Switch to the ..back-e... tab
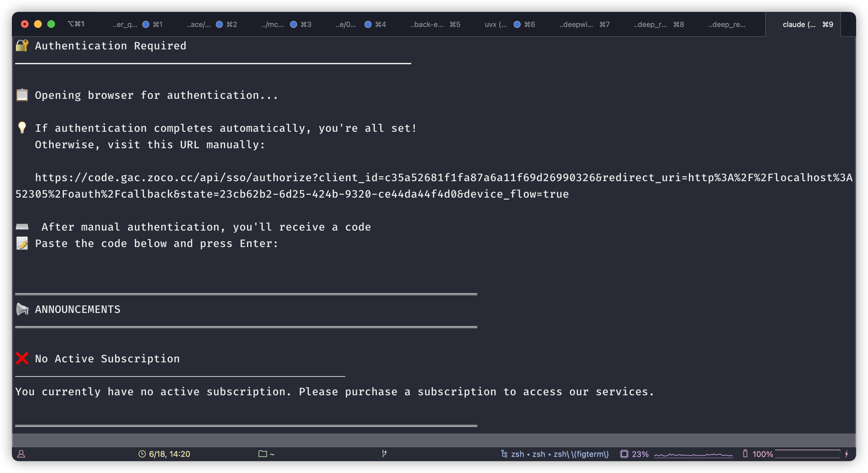Image resolution: width=868 pixels, height=473 pixels. (x=427, y=24)
